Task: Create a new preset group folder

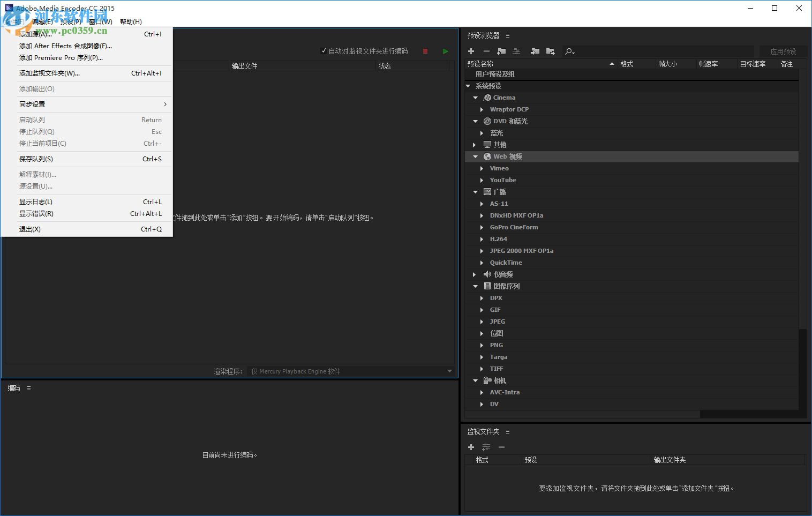Action: coord(501,51)
